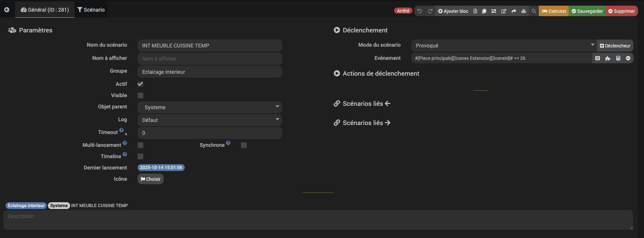The width and height of the screenshot is (644, 238).
Task: Open the Mode du scénario dropdown
Action: [x=503, y=46]
